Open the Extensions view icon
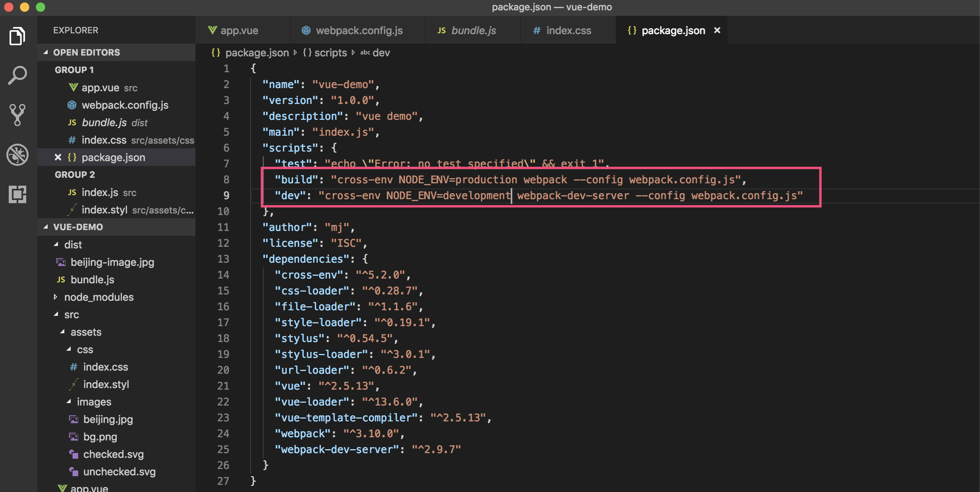This screenshot has width=980, height=492. [17, 194]
